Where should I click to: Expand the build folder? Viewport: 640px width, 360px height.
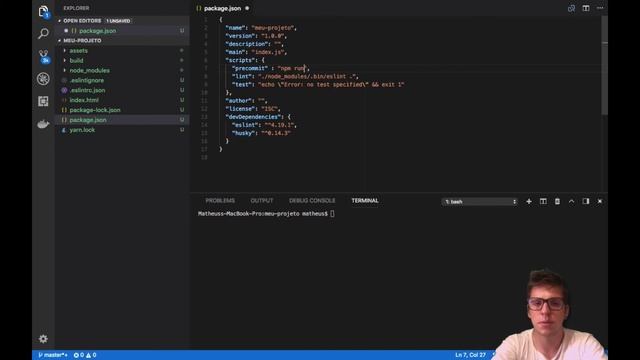76,60
